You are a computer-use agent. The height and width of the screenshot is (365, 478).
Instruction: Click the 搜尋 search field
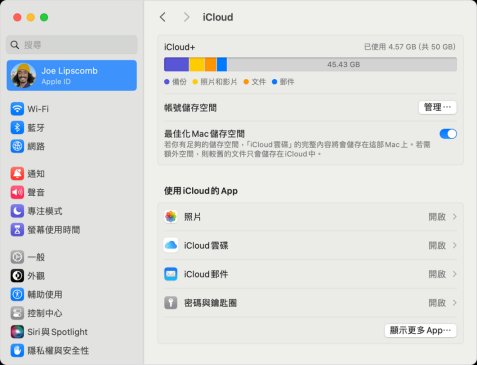tap(72, 45)
